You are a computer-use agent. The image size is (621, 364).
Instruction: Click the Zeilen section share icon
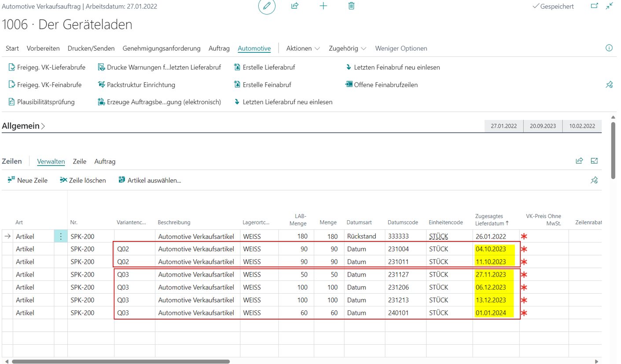[x=579, y=161]
